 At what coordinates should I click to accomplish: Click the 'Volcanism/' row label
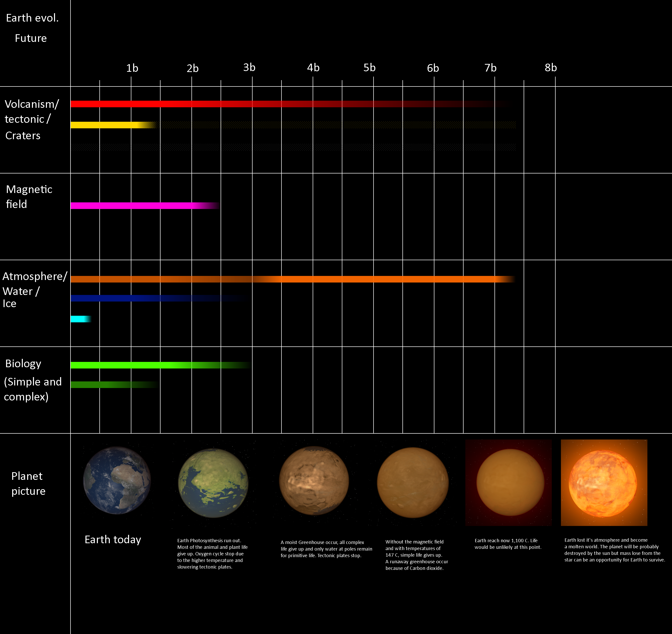point(32,104)
